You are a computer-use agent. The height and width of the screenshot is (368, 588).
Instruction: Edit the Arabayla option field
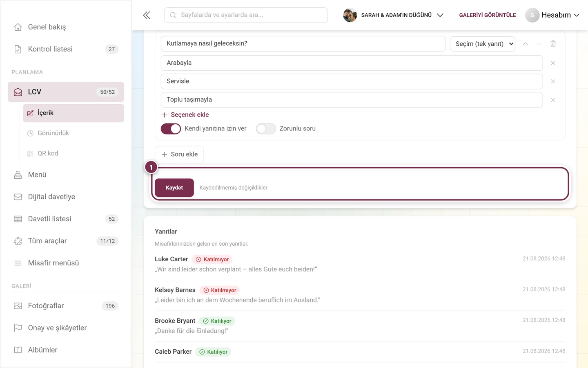click(352, 63)
